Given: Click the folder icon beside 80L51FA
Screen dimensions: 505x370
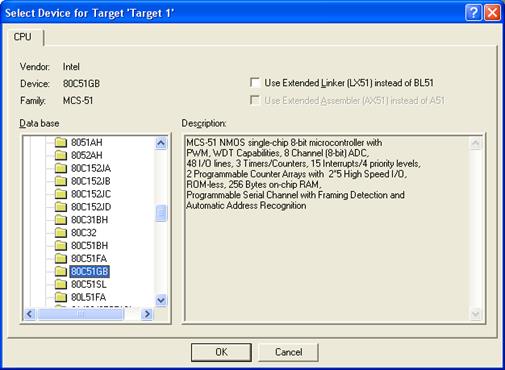Looking at the screenshot, I should click(61, 297).
